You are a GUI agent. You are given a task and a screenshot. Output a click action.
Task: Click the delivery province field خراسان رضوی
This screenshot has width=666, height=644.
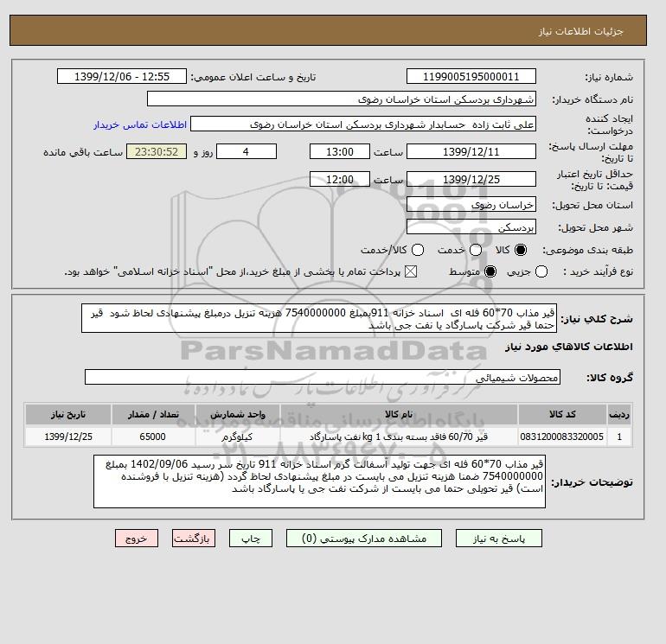click(471, 205)
